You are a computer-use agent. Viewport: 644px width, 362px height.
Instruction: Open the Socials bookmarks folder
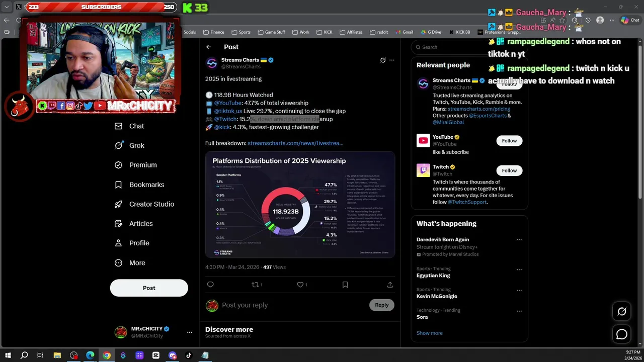tap(190, 32)
